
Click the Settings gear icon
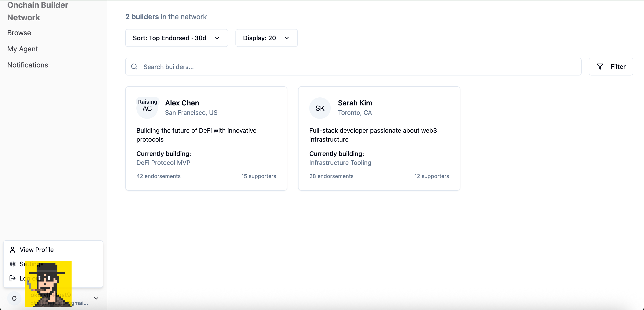[x=13, y=264]
